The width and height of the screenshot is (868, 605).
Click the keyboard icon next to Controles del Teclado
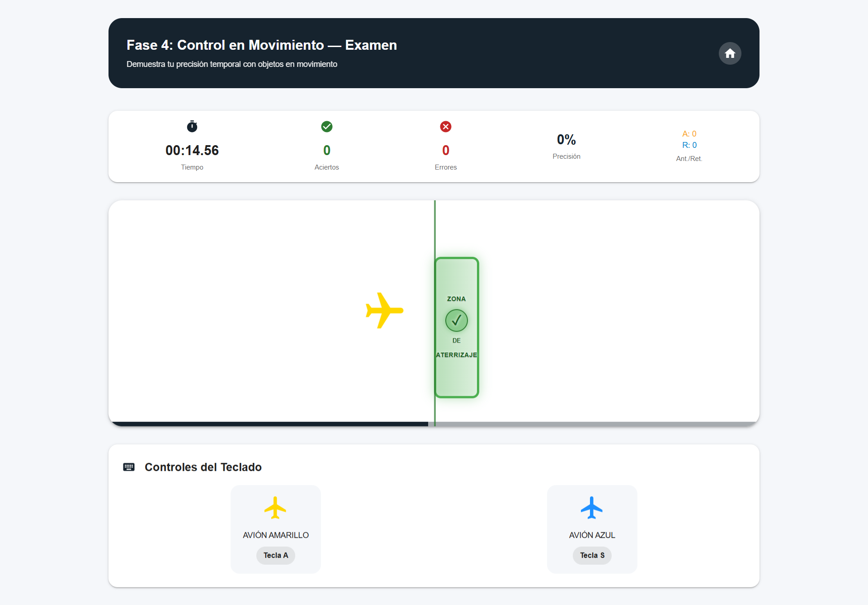click(x=129, y=467)
